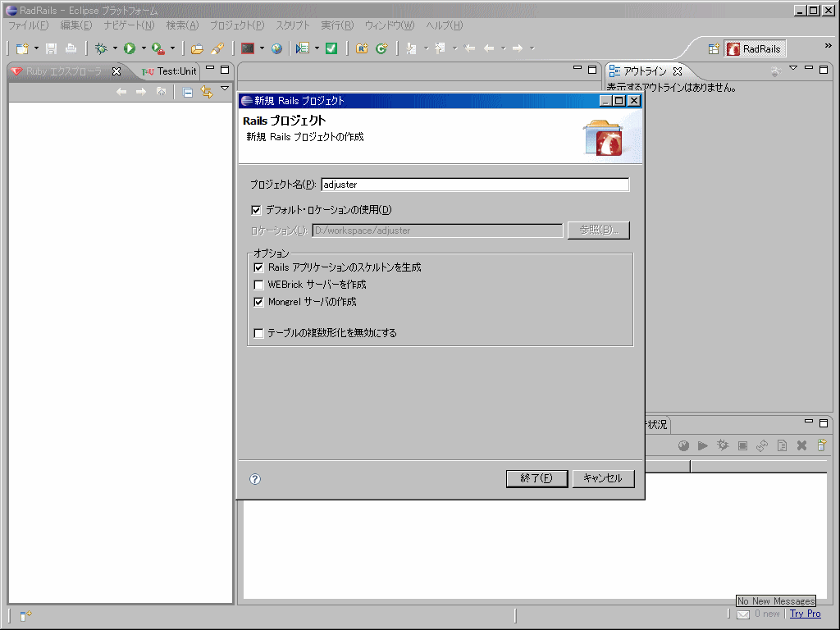The image size is (840, 630).
Task: Maximize the Outline view panel
Action: click(x=824, y=69)
